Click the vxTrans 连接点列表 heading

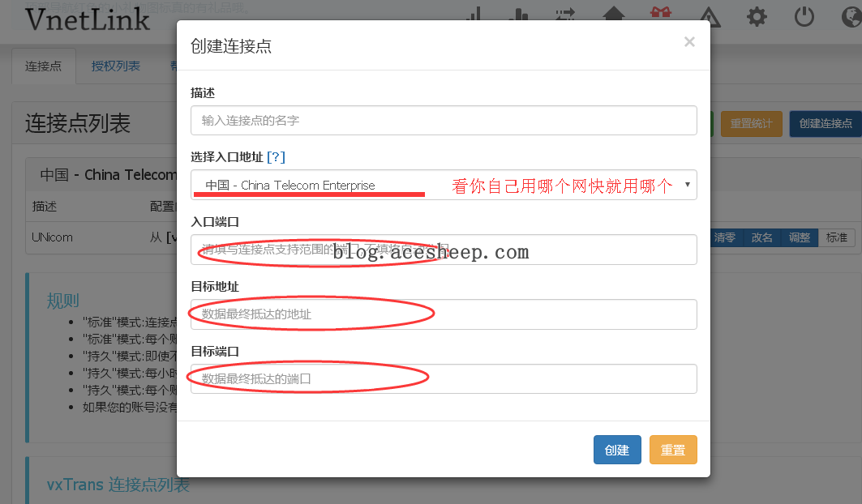[118, 485]
